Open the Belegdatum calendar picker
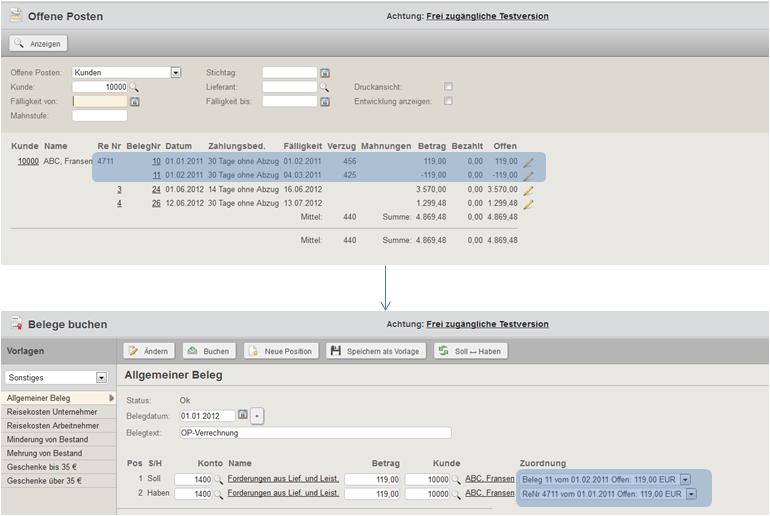The width and height of the screenshot is (770, 516). coord(242,415)
